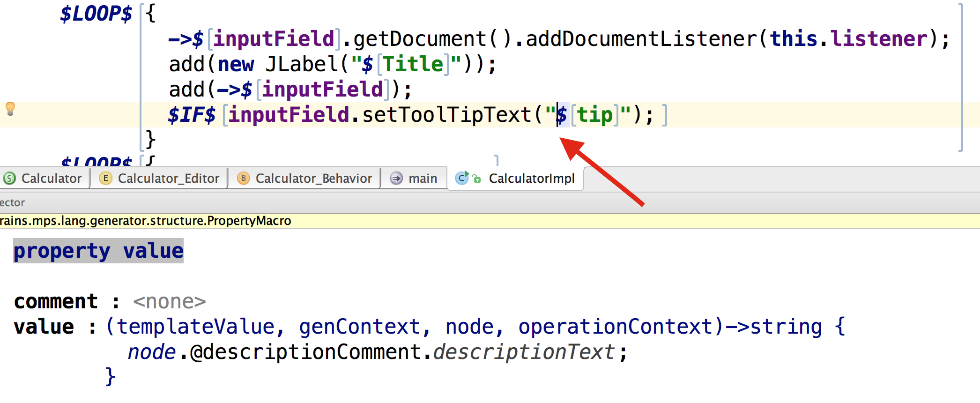This screenshot has height=403, width=980.
Task: Click the ->$ reference macro before getDocument
Action: (x=186, y=39)
